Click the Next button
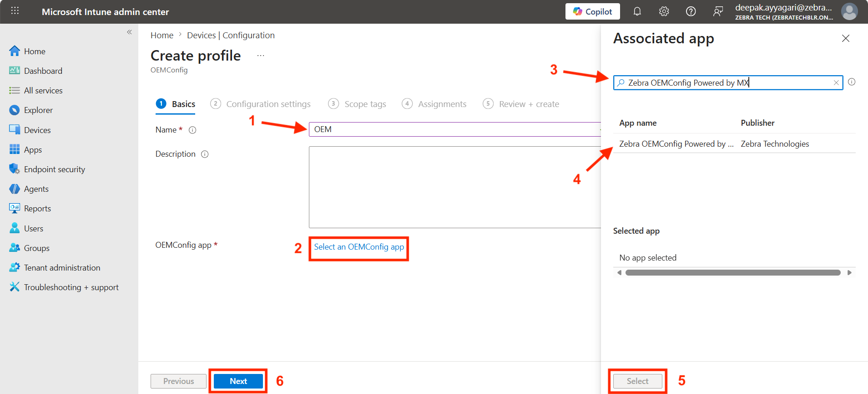868x394 pixels. pos(238,381)
